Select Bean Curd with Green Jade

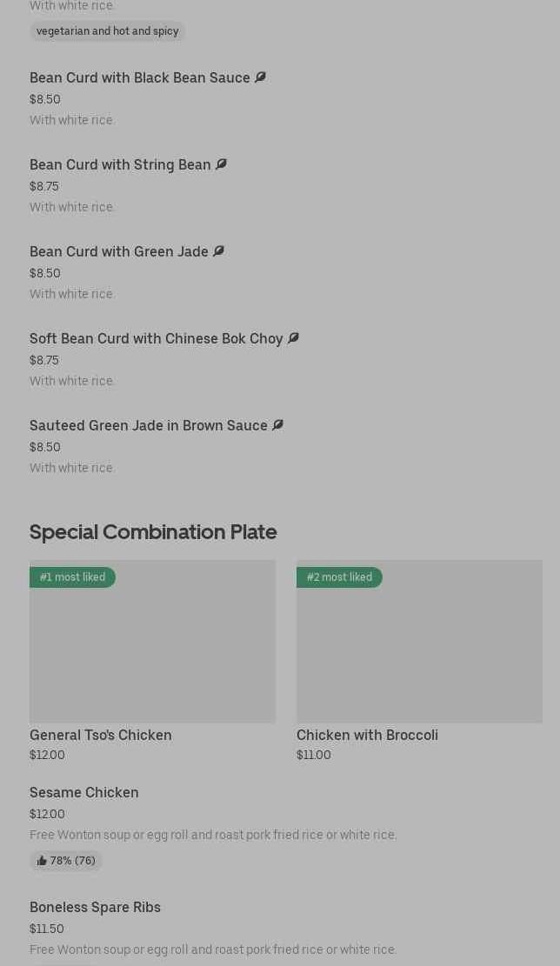point(119,252)
